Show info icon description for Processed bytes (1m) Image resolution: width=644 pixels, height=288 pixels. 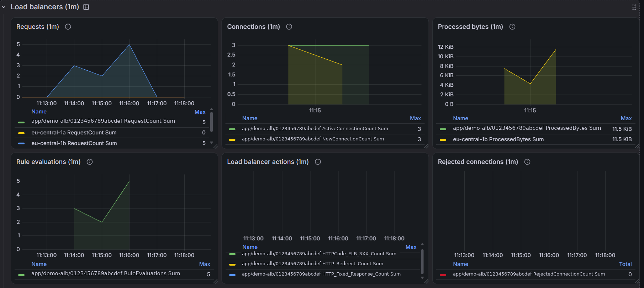pos(512,27)
